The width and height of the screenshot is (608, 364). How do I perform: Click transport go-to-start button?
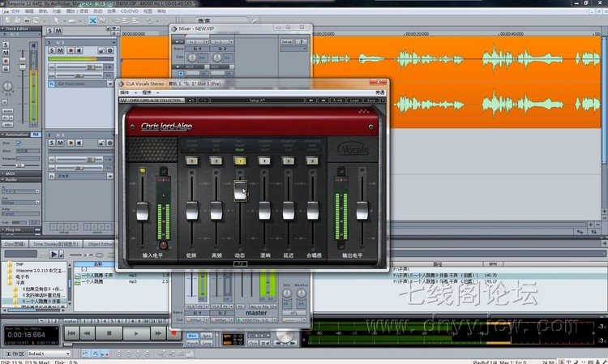(71, 333)
